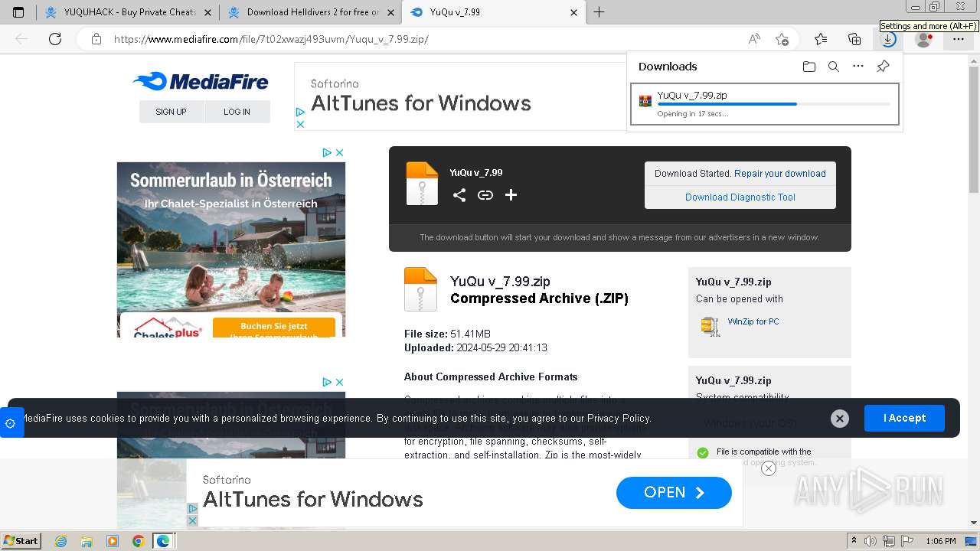
Task: Click the plus icon beside YuQu v_7.99
Action: [511, 195]
